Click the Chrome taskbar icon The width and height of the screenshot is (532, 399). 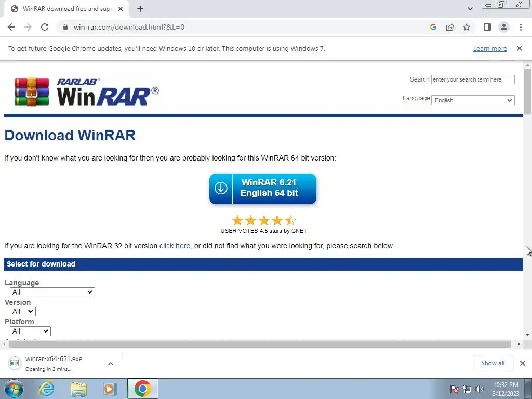click(x=143, y=389)
